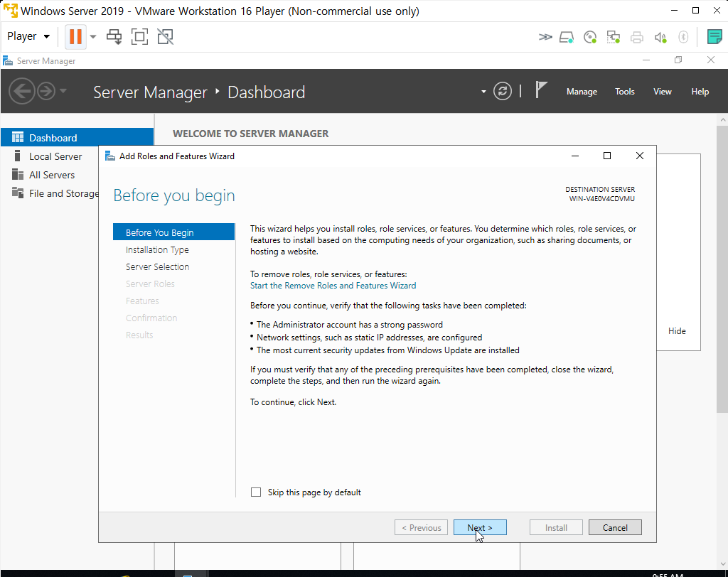Click the sound card device icon

point(660,37)
